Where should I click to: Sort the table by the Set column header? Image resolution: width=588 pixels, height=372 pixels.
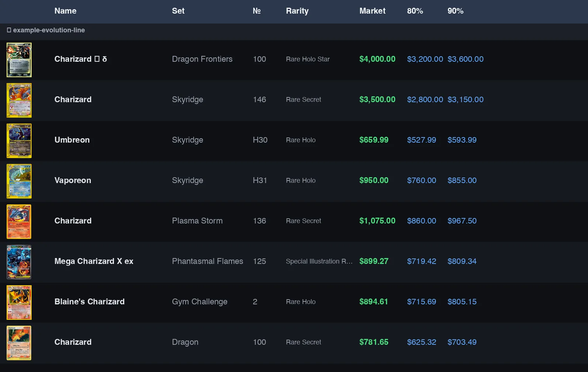178,11
